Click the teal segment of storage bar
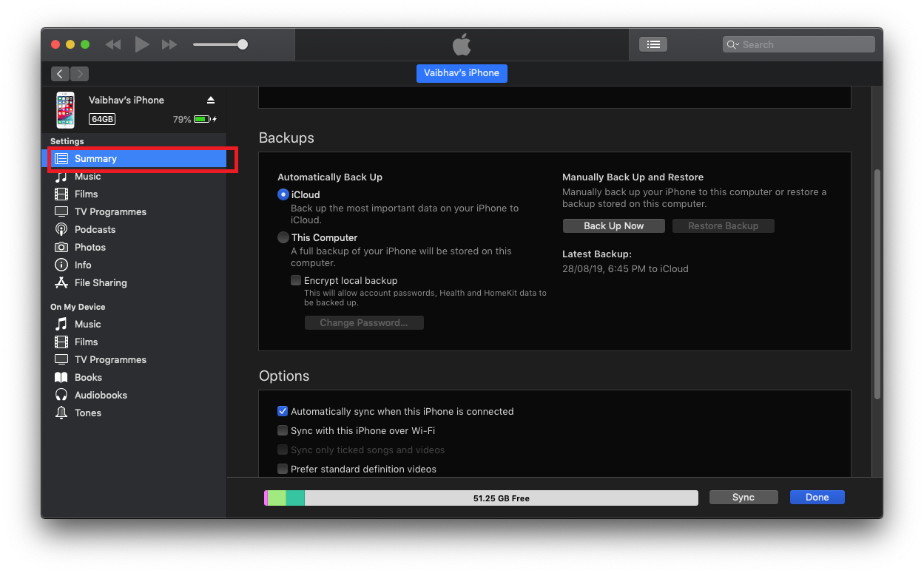This screenshot has width=924, height=573. point(295,498)
